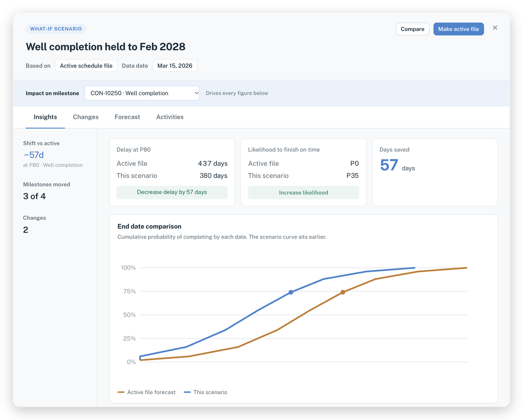Click Active file forecast legend swatch
The width and height of the screenshot is (523, 420).
pos(121,392)
